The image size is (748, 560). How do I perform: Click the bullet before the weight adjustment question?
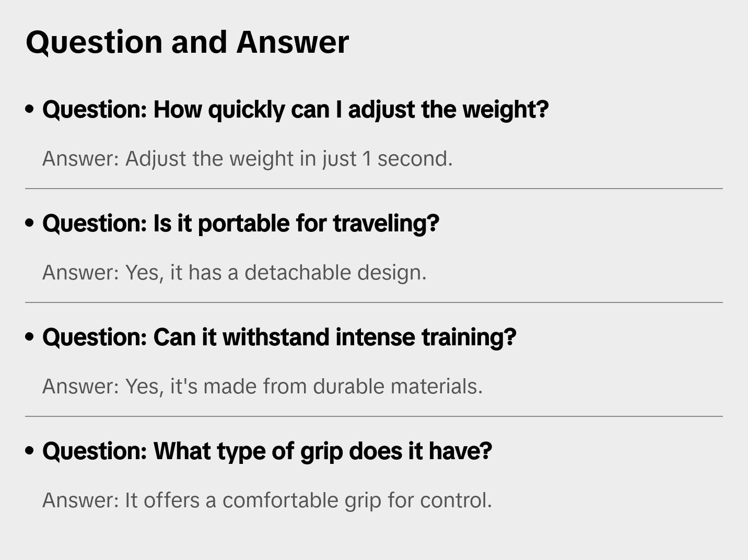[x=30, y=110]
